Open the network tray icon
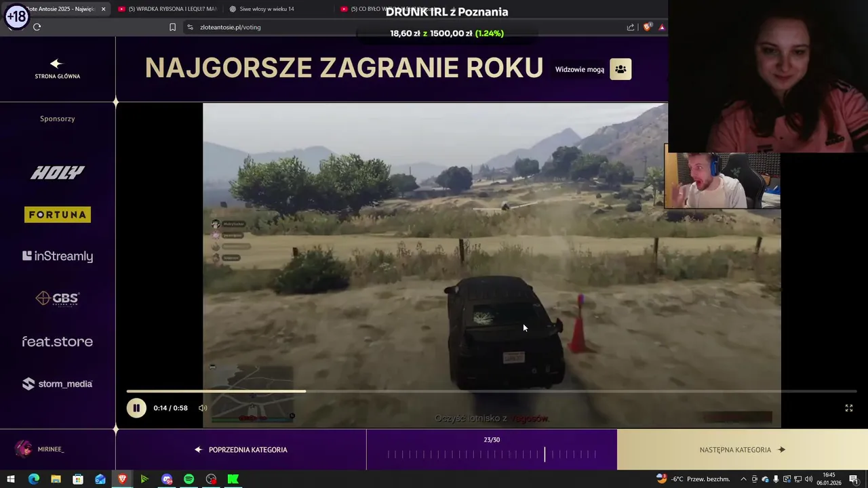 click(x=797, y=479)
